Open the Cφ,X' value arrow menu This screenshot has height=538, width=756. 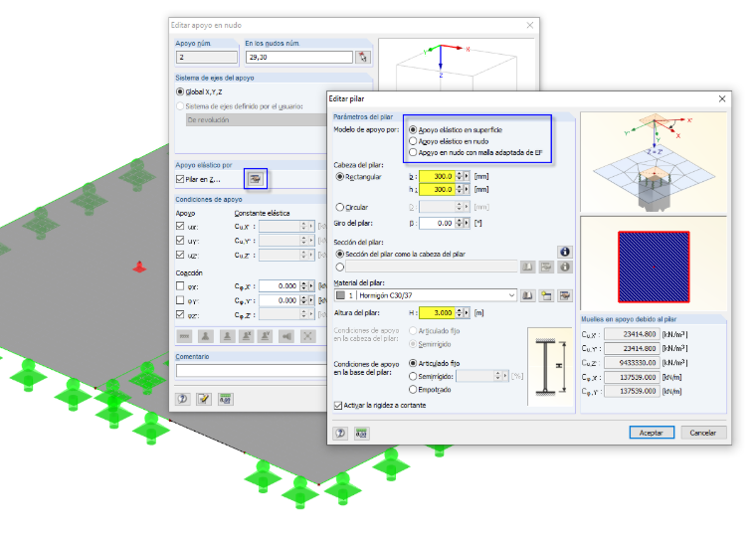(x=311, y=285)
